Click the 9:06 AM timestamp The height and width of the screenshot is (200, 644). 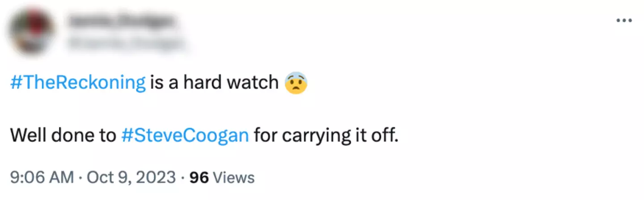pyautogui.click(x=42, y=177)
